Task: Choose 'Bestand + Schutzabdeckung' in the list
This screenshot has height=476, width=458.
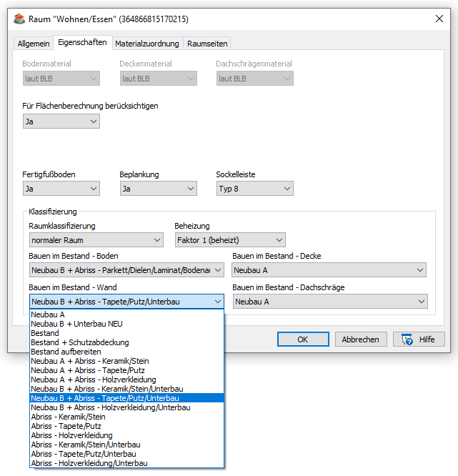Action: 79,342
